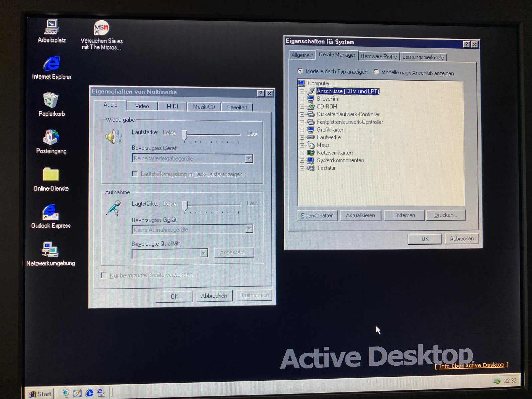The width and height of the screenshot is (532, 399).
Task: Toggle 'Lautstärkeregelung in Task-Leiste anzeigen' checkbox
Action: (135, 174)
